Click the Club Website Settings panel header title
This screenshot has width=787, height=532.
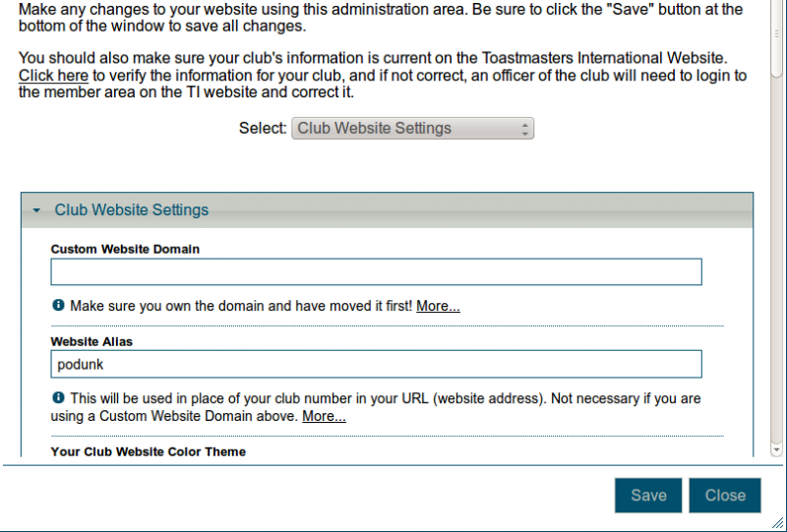pos(132,209)
